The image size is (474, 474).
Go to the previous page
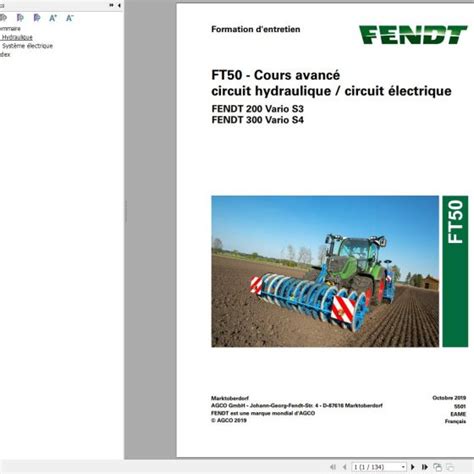coord(345,467)
